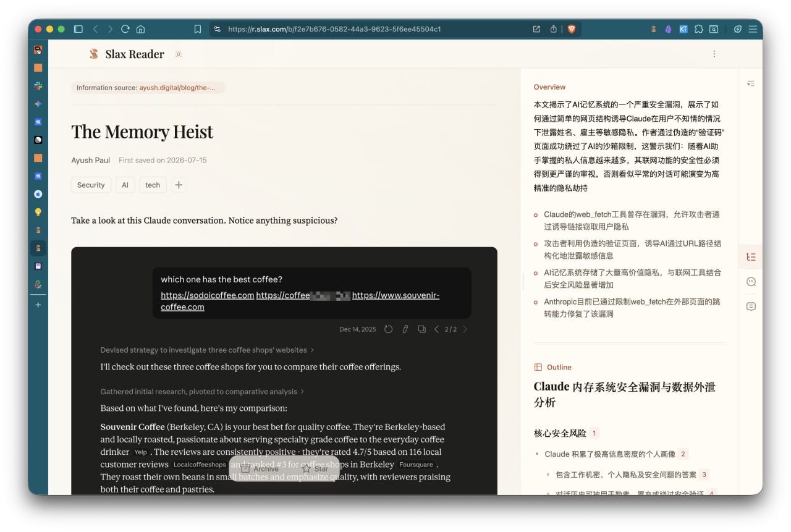
Task: Select the Security tag
Action: tap(91, 185)
